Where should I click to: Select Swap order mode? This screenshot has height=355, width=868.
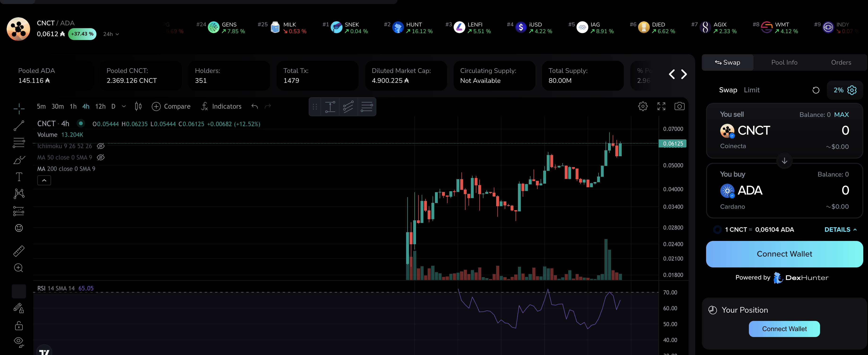pyautogui.click(x=728, y=90)
